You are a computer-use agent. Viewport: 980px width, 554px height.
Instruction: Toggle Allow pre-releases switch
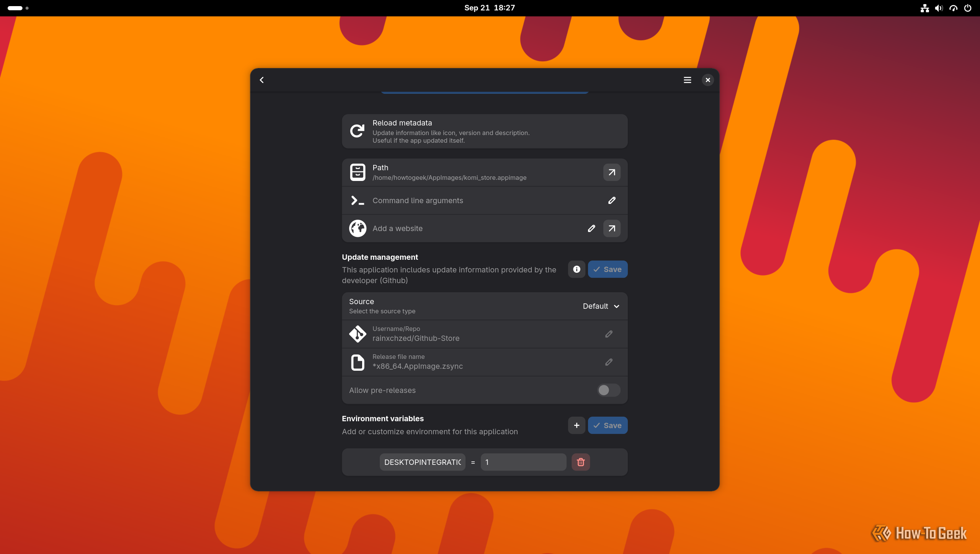coord(609,390)
